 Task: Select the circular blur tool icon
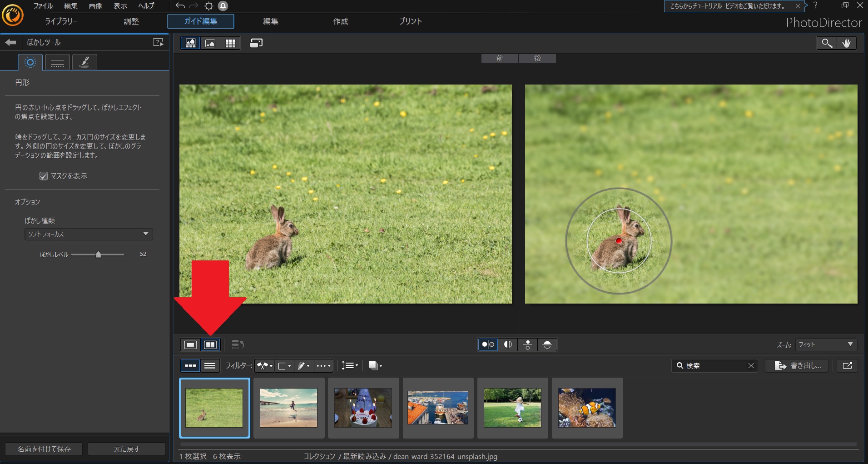click(30, 62)
